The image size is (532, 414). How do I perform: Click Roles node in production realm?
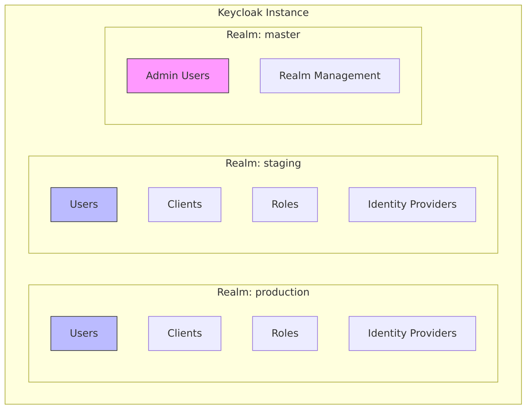click(285, 333)
